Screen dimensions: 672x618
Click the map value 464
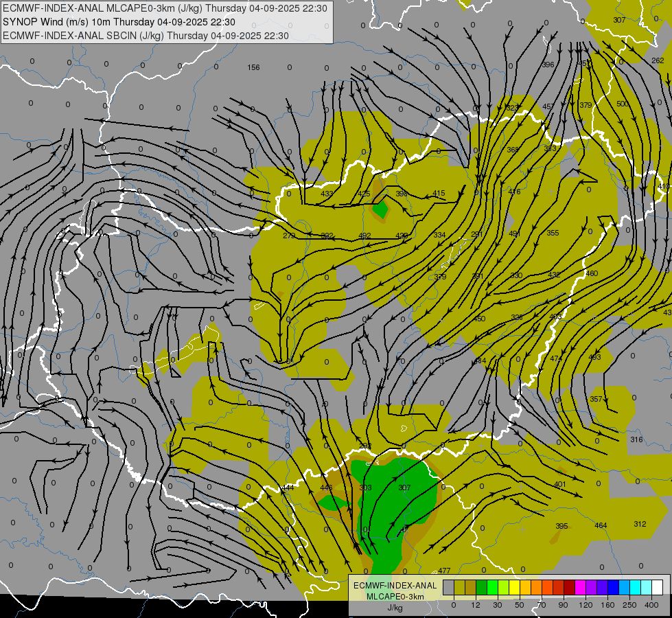tap(601, 525)
